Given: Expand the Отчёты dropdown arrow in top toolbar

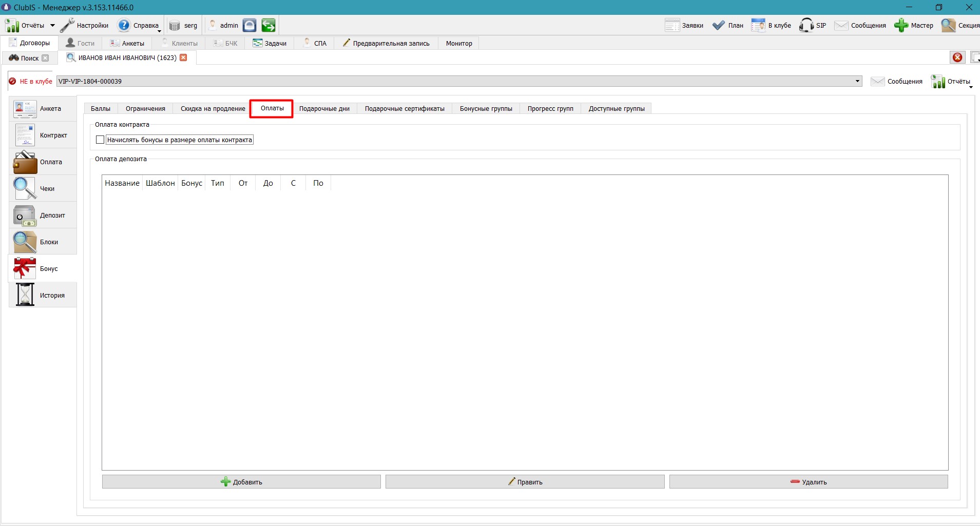Looking at the screenshot, I should (x=52, y=25).
